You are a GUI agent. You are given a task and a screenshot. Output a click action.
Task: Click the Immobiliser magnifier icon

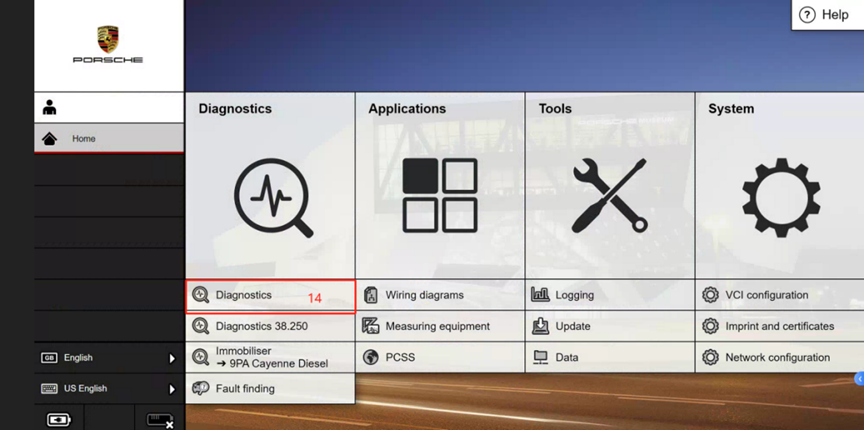[201, 357]
